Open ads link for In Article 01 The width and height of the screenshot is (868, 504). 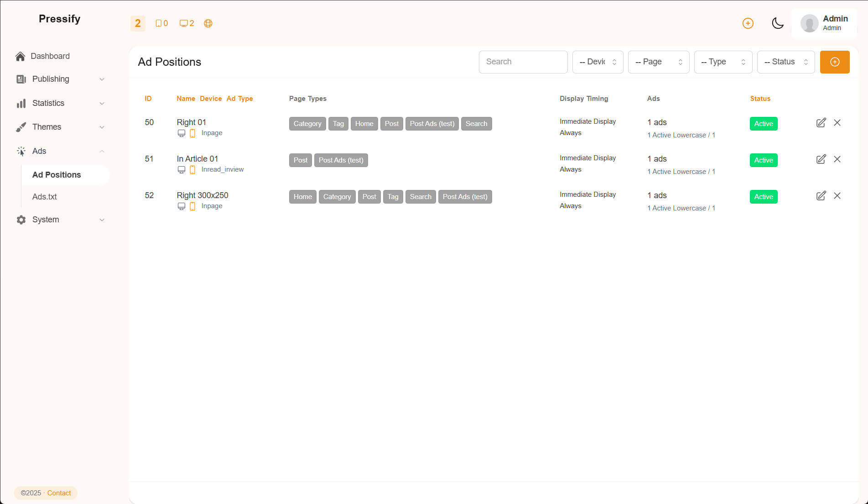[x=681, y=172]
